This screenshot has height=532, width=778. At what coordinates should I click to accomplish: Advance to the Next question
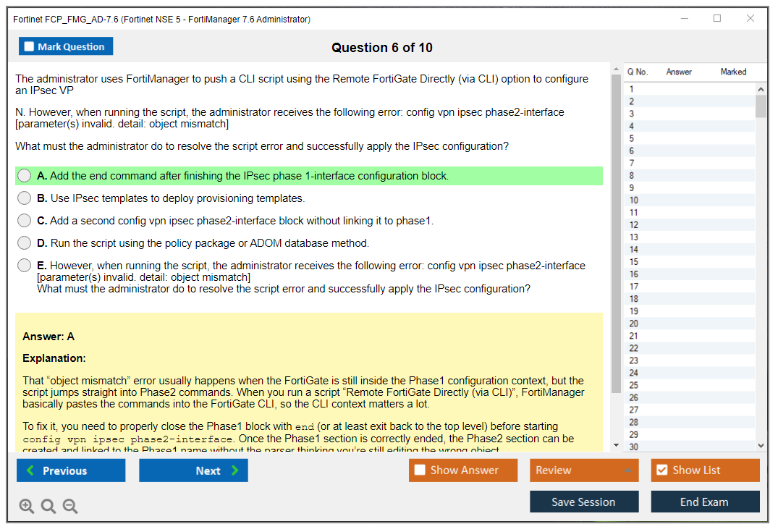tap(193, 470)
